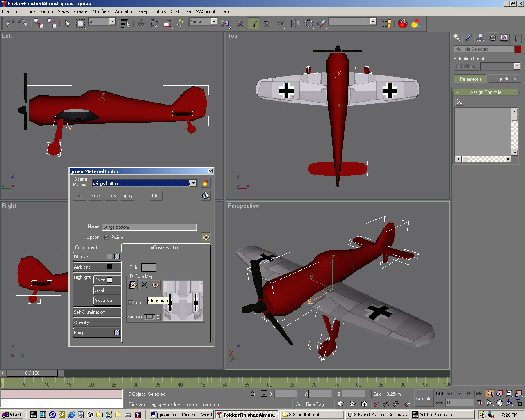Click the Undo arrow icon
This screenshot has height=420, width=525.
point(10,23)
